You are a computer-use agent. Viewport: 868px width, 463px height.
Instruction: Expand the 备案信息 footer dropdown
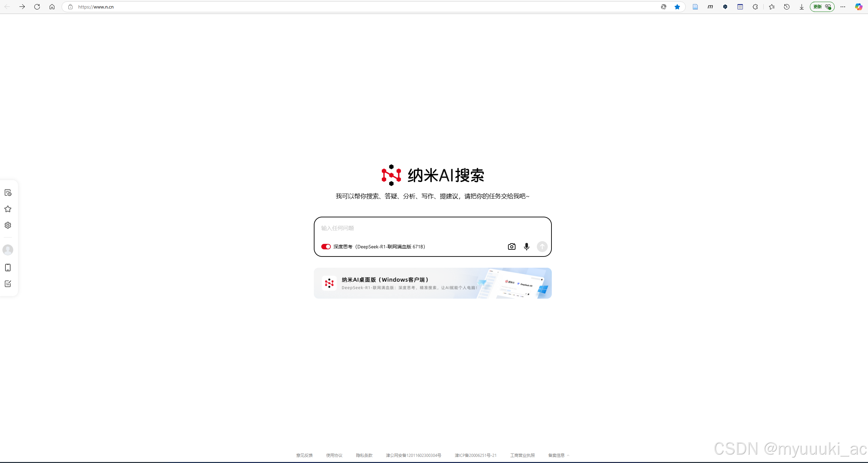(x=558, y=455)
